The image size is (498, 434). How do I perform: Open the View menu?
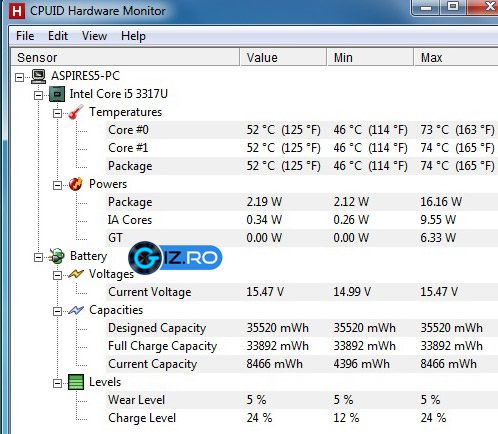[94, 36]
